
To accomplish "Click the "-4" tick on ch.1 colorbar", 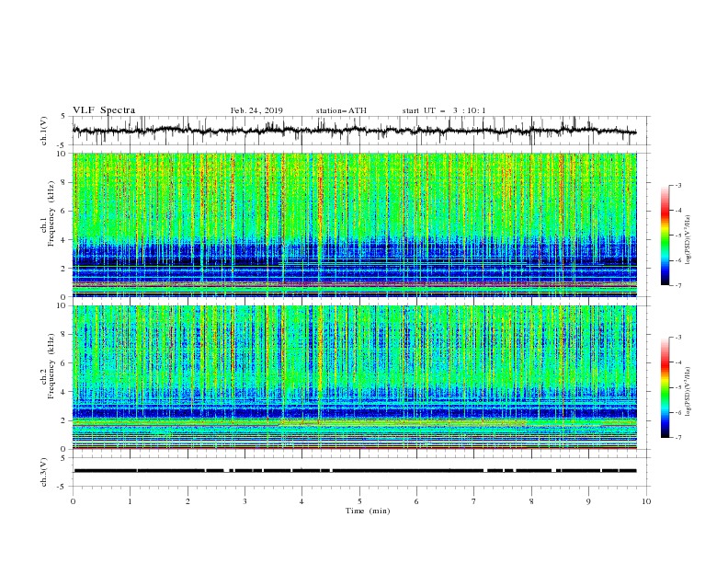I will (x=678, y=211).
